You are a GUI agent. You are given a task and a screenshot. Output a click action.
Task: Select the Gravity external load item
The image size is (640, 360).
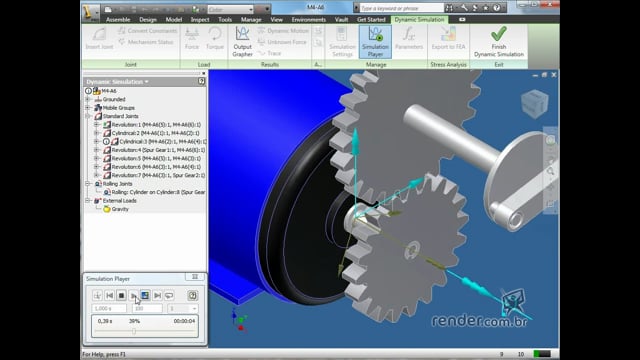(120, 209)
